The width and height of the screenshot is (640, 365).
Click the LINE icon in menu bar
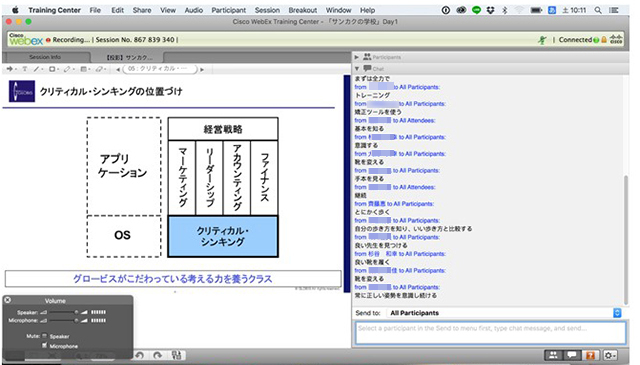pyautogui.click(x=476, y=10)
